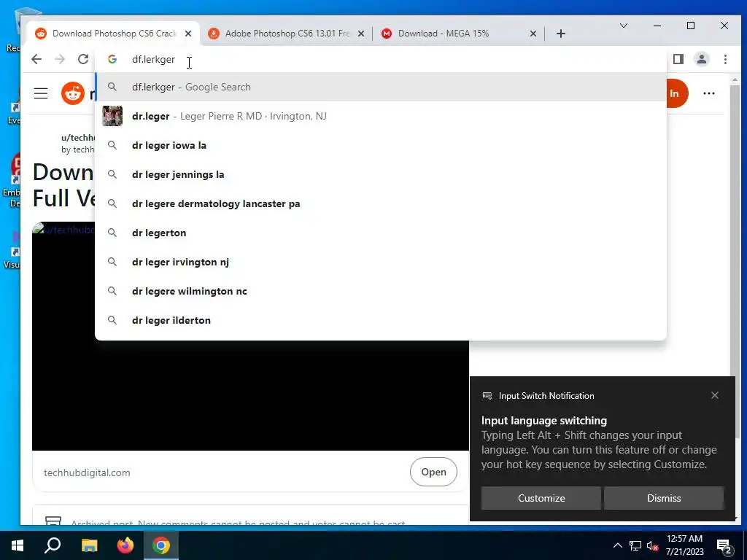Open the tab search chevron

[x=623, y=26]
